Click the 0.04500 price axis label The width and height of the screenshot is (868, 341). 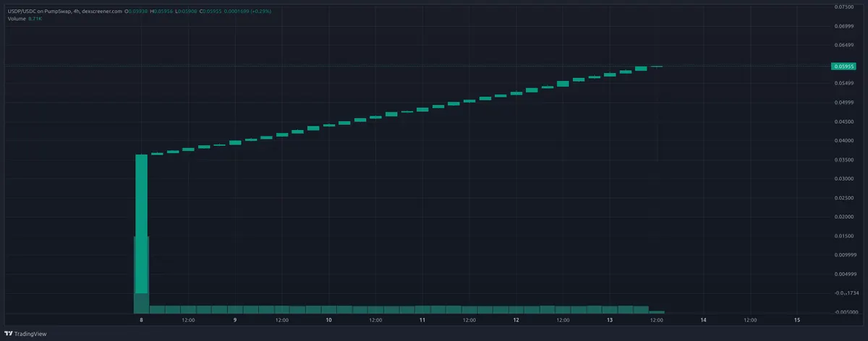tap(844, 121)
